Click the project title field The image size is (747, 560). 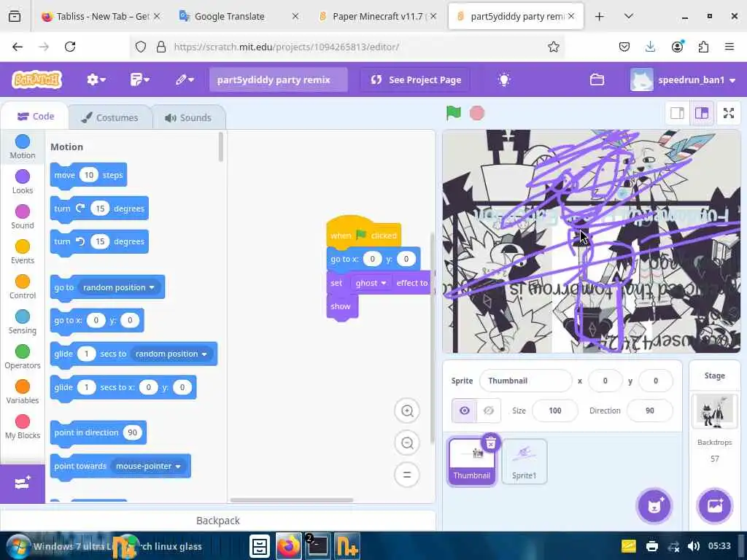tap(278, 79)
